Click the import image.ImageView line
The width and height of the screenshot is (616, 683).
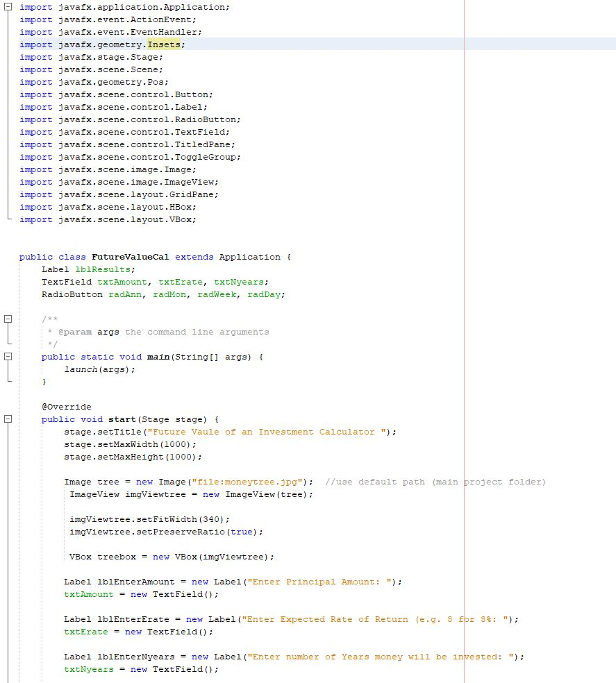click(x=119, y=182)
